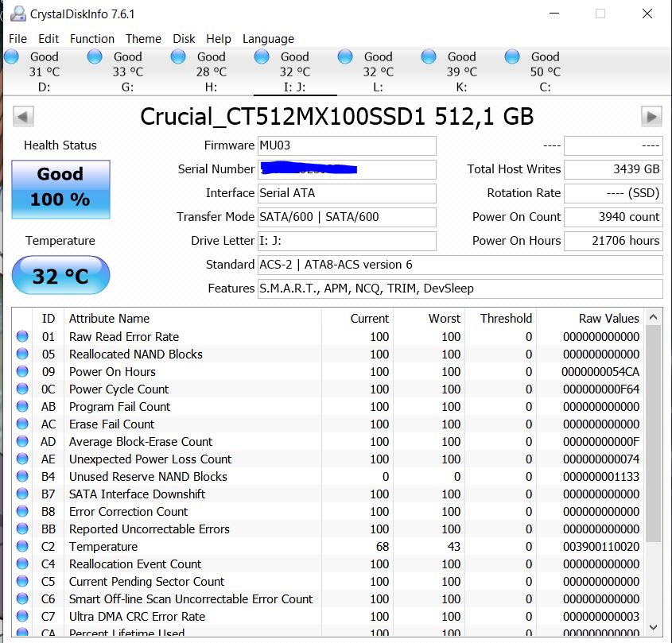Click status orb for Power On Hours row

click(x=22, y=372)
